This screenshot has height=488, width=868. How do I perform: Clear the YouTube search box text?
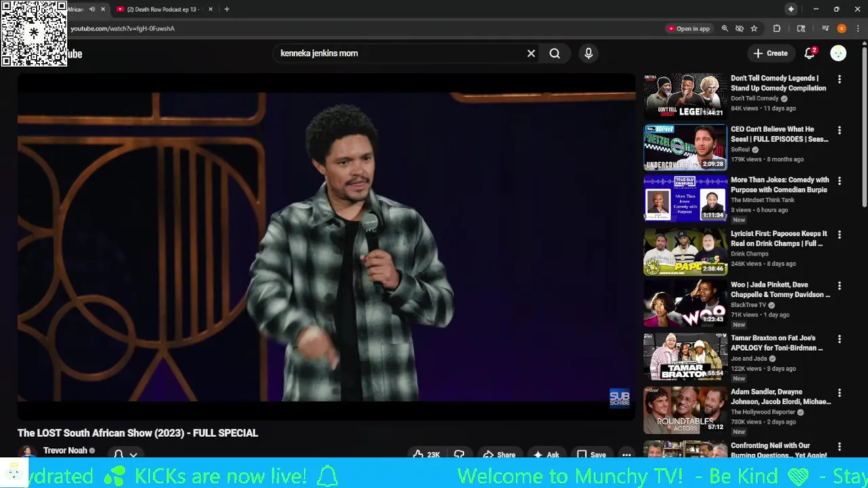point(531,54)
